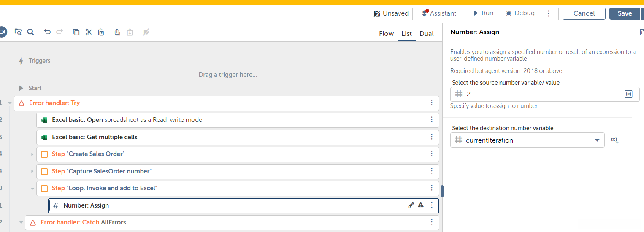Collapse the Error handler: Catch block

click(21, 223)
